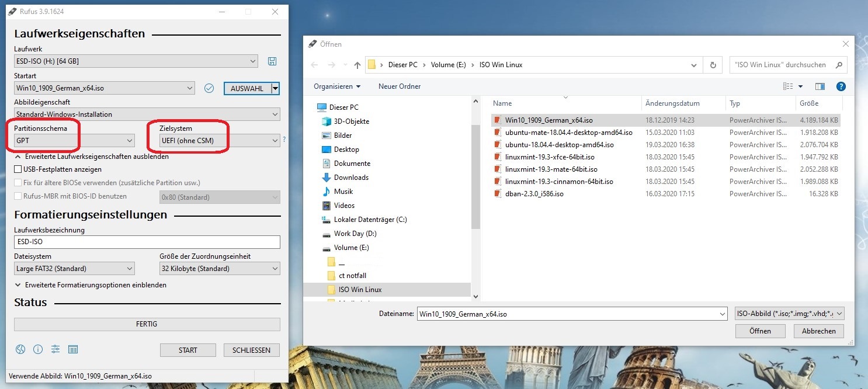Viewport: 868px width, 389px height.
Task: Refresh the ISO Win Linux folder
Action: point(713,65)
